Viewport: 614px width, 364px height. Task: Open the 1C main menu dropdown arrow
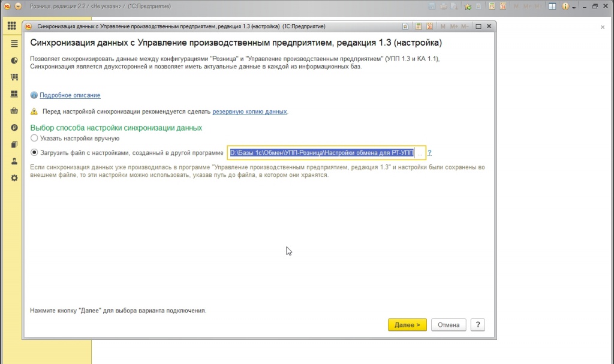[18, 6]
